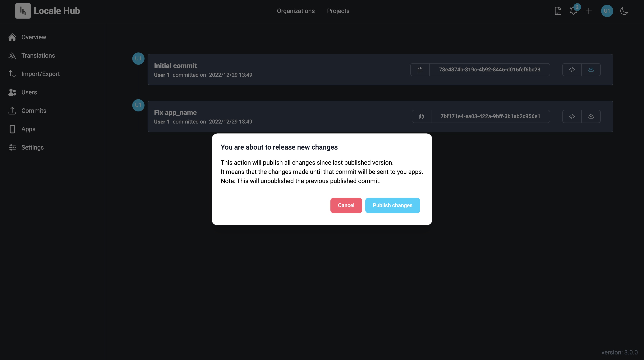Select commit hash 7bf171e4-ea03-422a-9bff-3b1ab2c956e1
Image resolution: width=644 pixels, height=360 pixels.
490,116
